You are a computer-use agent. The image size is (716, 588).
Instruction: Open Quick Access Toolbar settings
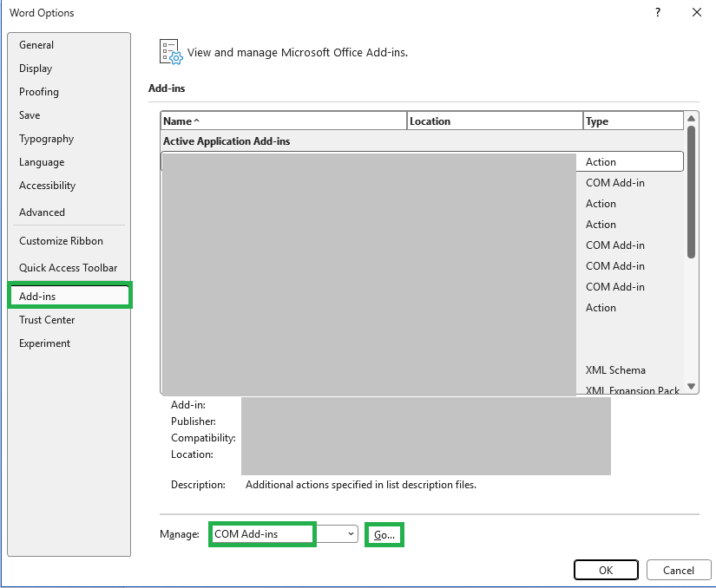(69, 268)
